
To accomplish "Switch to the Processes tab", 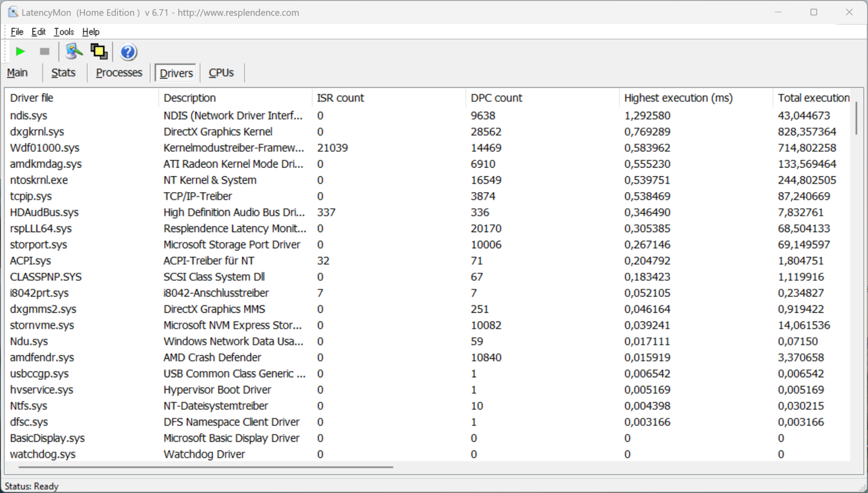I will point(119,73).
